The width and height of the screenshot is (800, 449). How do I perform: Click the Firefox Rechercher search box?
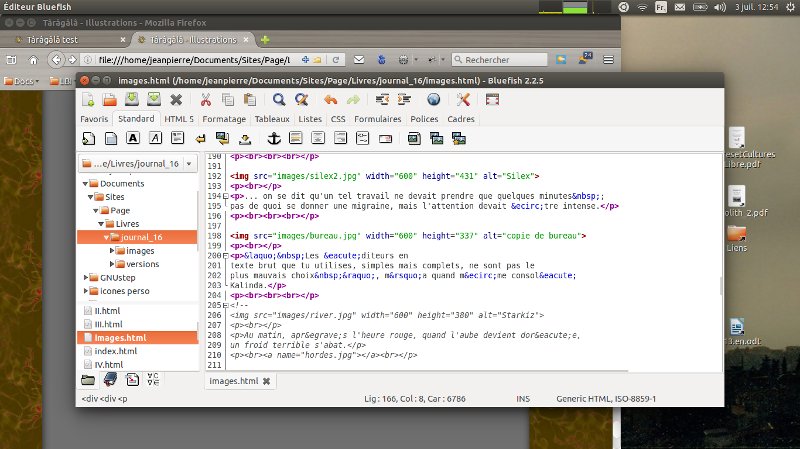[499, 60]
